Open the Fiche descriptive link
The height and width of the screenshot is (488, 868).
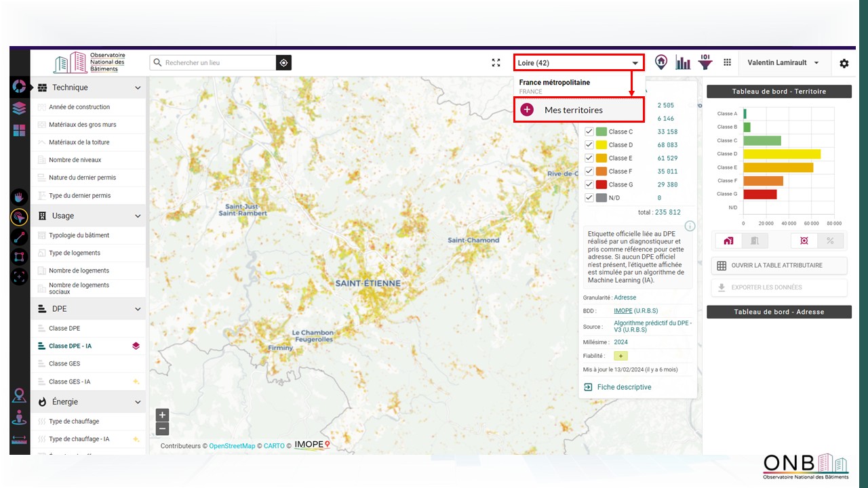click(624, 387)
